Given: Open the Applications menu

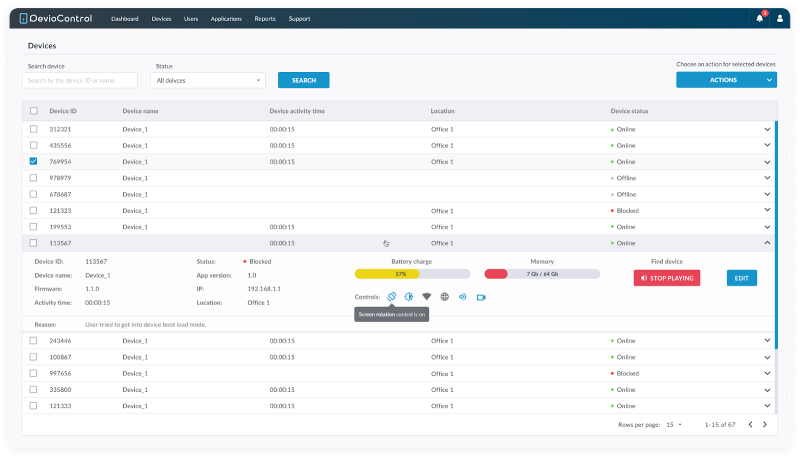Looking at the screenshot, I should coord(226,19).
